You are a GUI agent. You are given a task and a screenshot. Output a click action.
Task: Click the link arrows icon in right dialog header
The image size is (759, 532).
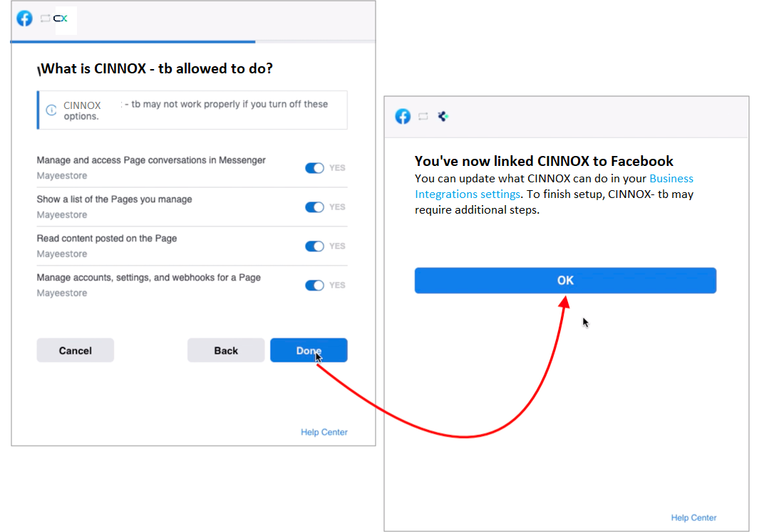coord(423,116)
